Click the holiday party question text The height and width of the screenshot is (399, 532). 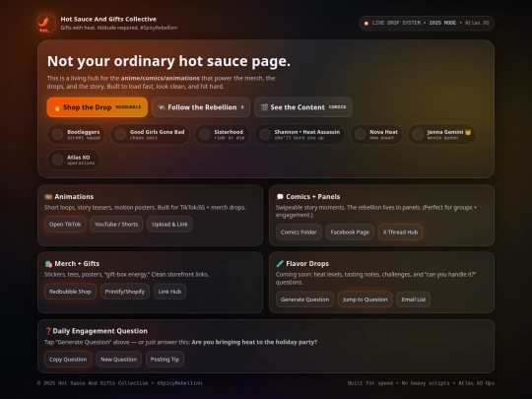coord(254,342)
